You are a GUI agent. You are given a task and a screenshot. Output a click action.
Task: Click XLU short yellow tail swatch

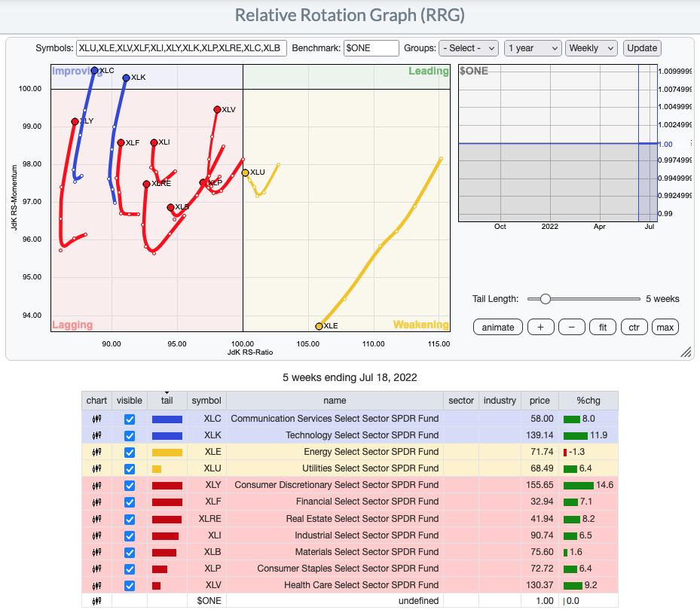(157, 469)
